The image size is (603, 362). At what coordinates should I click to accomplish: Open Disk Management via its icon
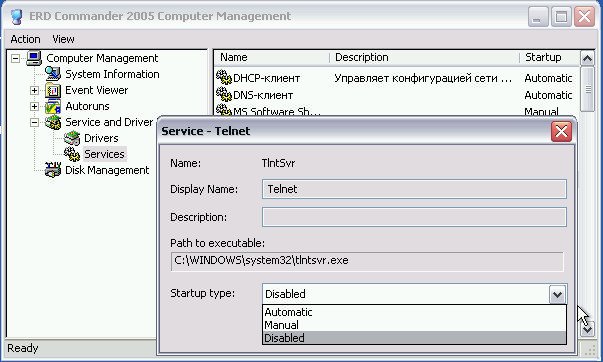click(x=53, y=170)
